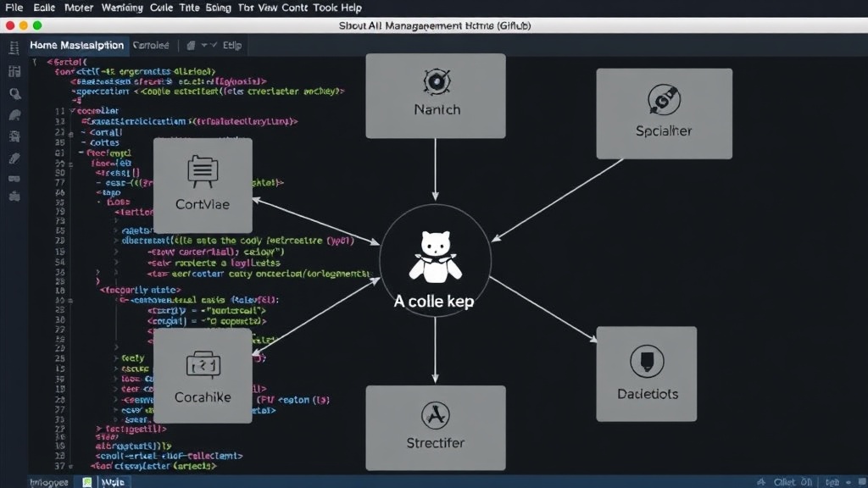
Task: Collapse code fold arrow at line 11
Action: pyautogui.click(x=73, y=111)
